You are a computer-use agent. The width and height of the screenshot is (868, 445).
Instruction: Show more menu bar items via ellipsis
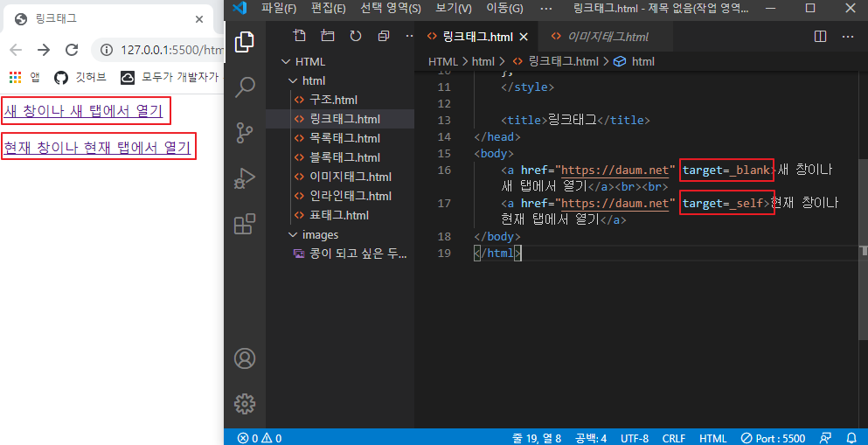(x=545, y=8)
